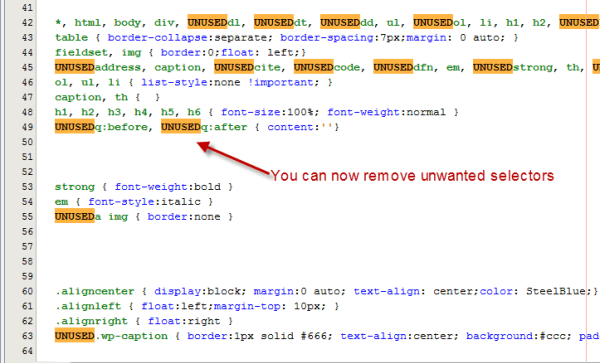The width and height of the screenshot is (600, 363).
Task: Click SteelBlue color value on line 60
Action: (556, 291)
